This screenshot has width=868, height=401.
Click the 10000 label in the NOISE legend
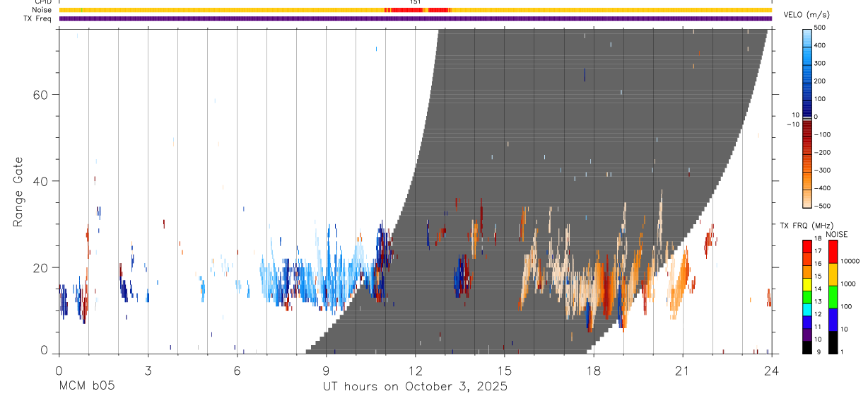click(x=850, y=261)
